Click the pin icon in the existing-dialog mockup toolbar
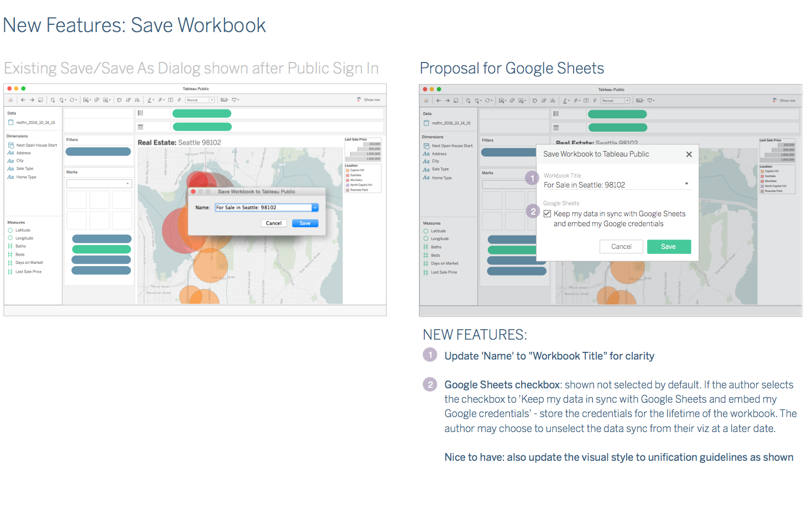Viewport: 812px width, 520px height. pyautogui.click(x=179, y=100)
